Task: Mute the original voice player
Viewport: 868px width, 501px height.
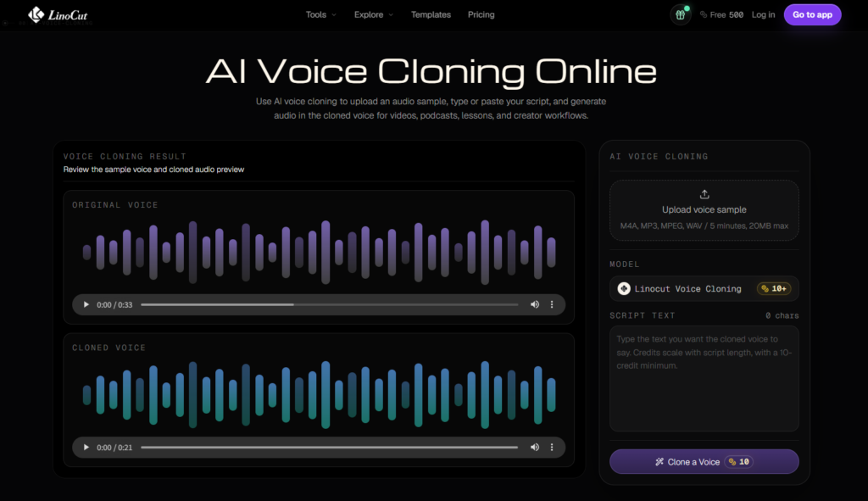Action: (x=535, y=304)
